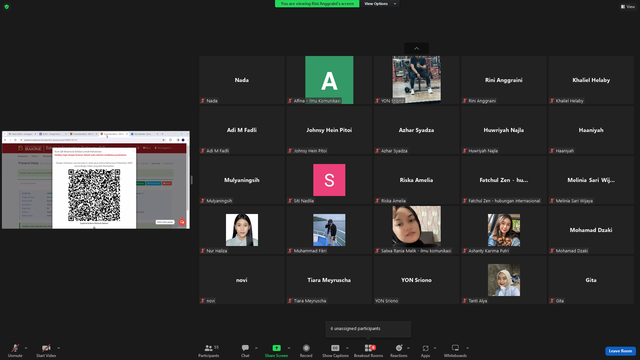
Task: Open share options caret beside Share Screen
Action: pos(289,348)
